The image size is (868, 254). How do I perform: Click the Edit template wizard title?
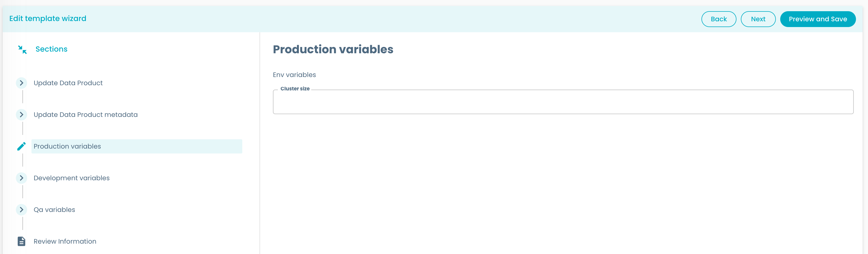(48, 19)
